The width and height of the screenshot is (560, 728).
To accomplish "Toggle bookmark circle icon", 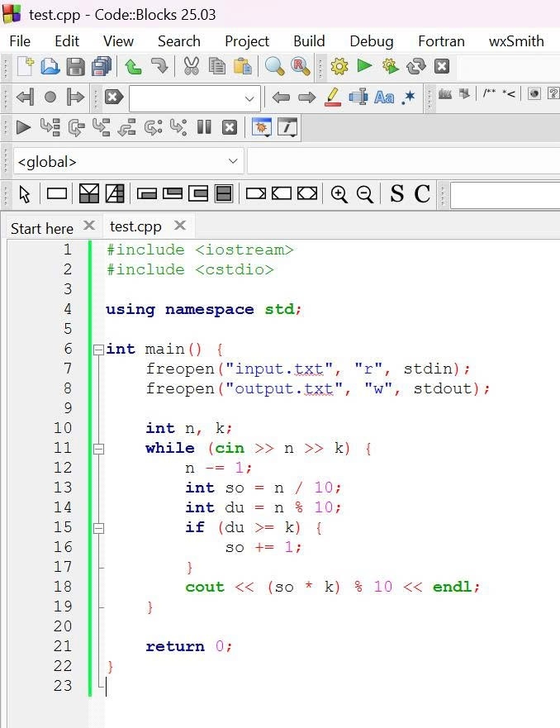I will tap(50, 97).
